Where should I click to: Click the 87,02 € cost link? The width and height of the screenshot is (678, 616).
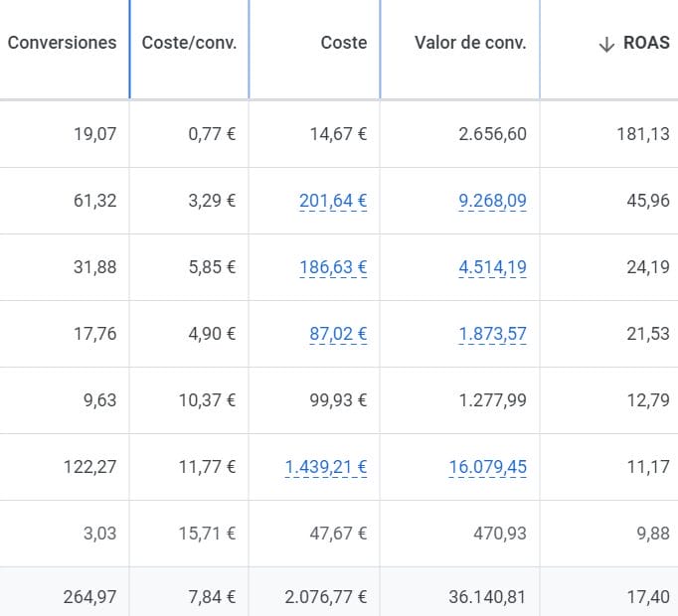click(338, 334)
